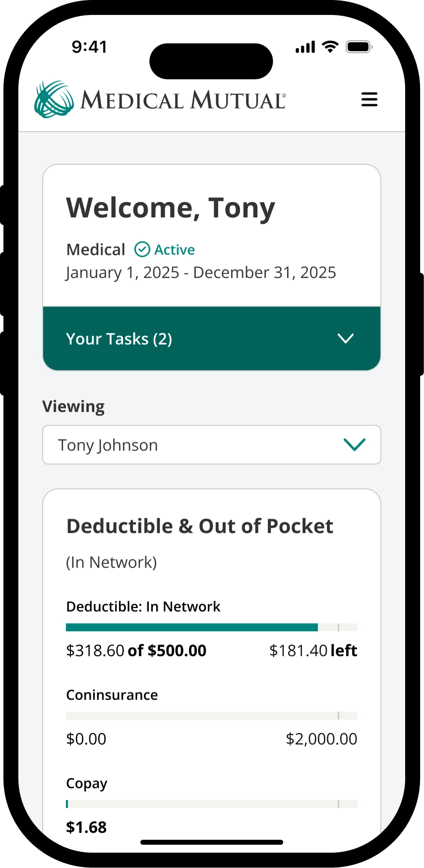Tap the Active status checkmark icon

(x=142, y=249)
